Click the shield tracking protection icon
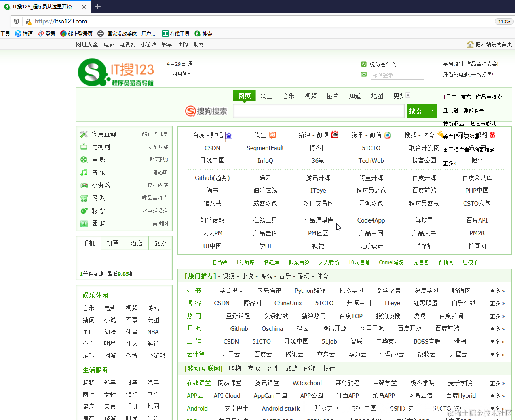The width and height of the screenshot is (515, 420). tap(17, 21)
